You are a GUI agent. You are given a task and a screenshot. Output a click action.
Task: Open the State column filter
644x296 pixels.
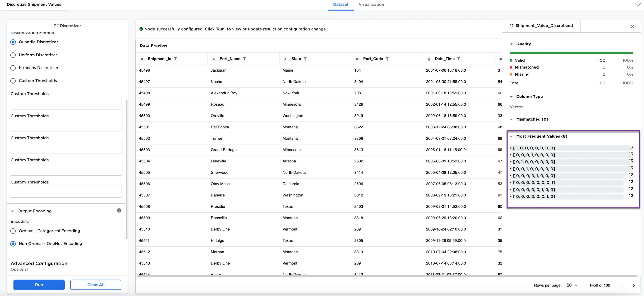(305, 59)
